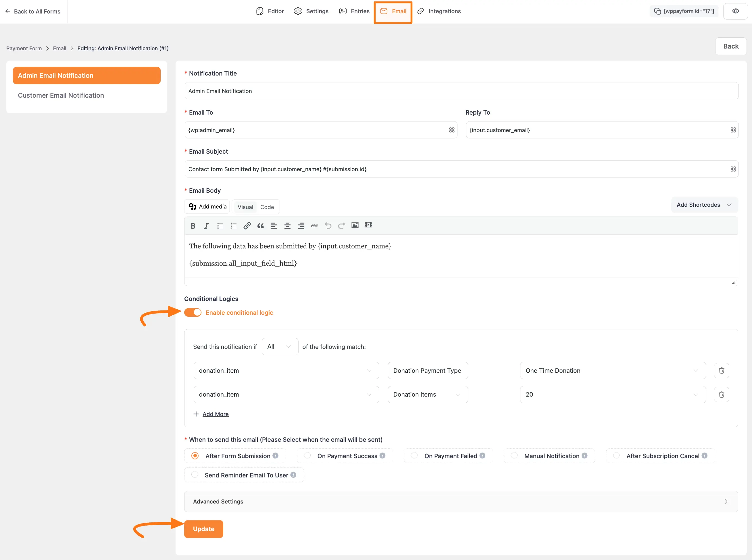This screenshot has height=560, width=752.
Task: Open shortcodes picker beside Email To field
Action: (451, 130)
